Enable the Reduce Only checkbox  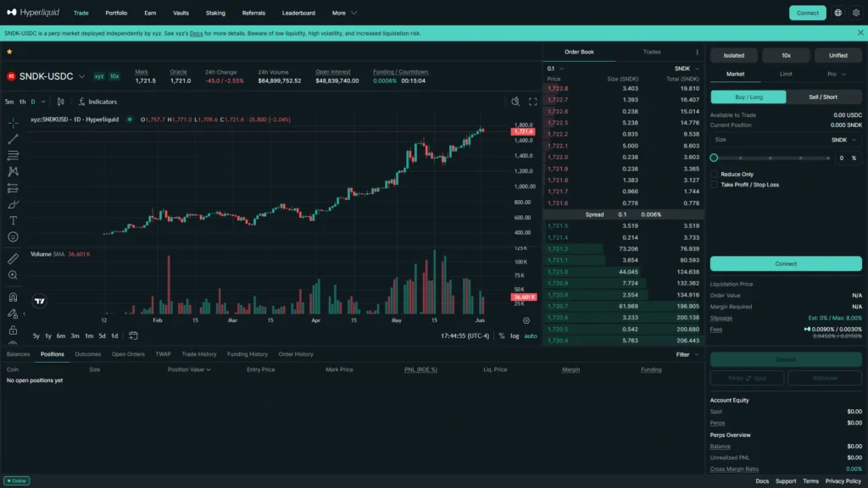click(714, 175)
